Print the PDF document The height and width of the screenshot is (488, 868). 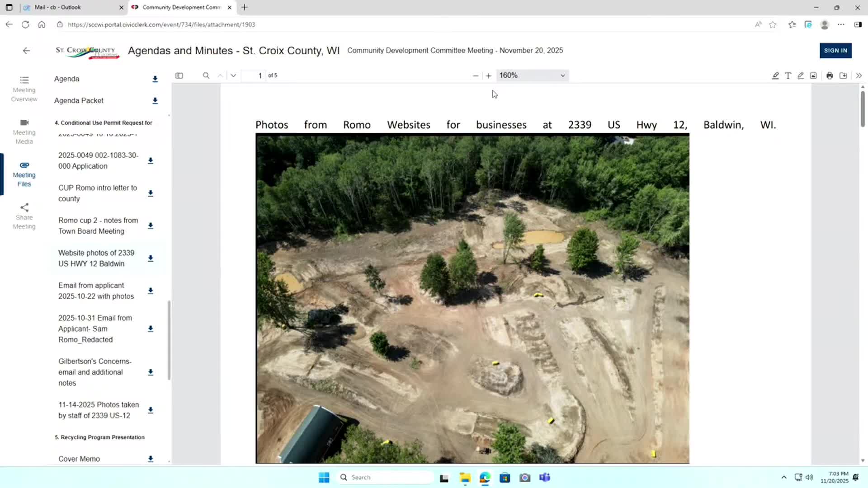click(x=830, y=75)
